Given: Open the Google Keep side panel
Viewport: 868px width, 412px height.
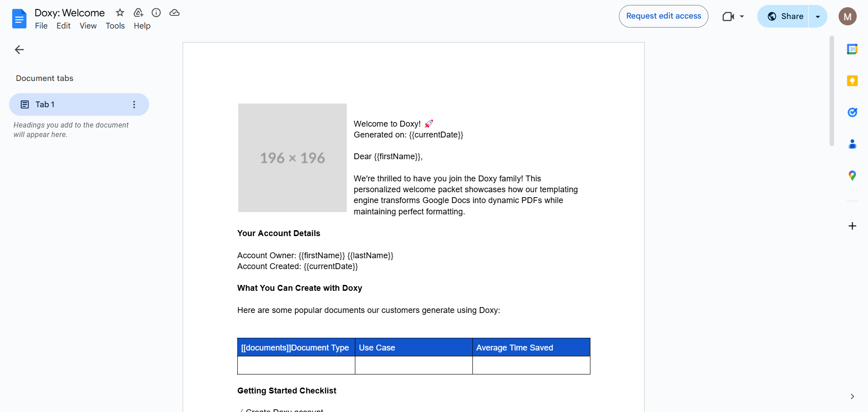Looking at the screenshot, I should [x=852, y=81].
